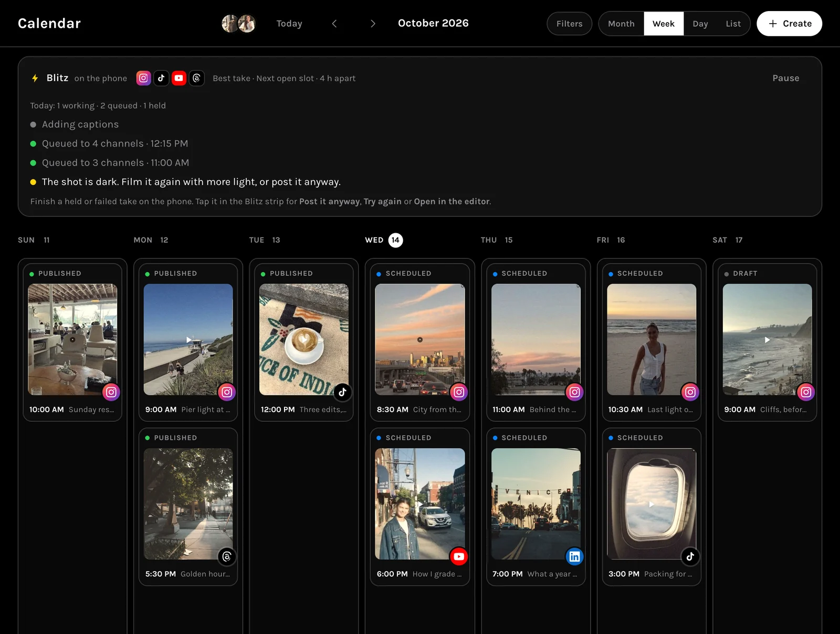Go to previous week with left chevron
This screenshot has width=840, height=634.
tap(334, 24)
